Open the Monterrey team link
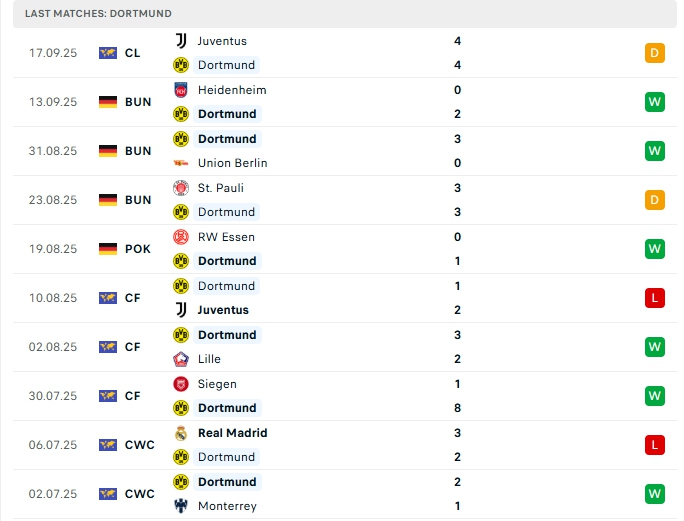Image resolution: width=684 pixels, height=521 pixels. (x=227, y=506)
